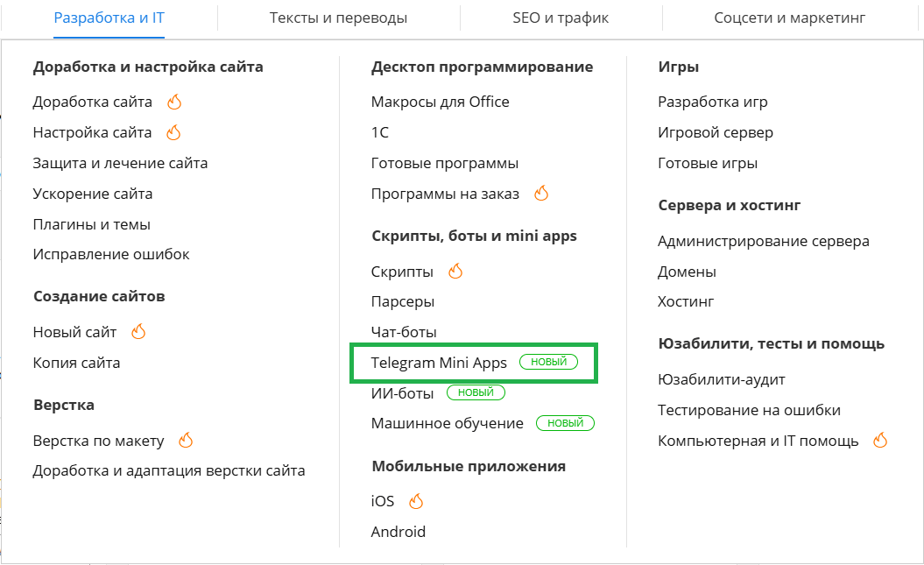This screenshot has height=565, width=924.
Task: Open the Telegram Mini Apps category
Action: pos(439,363)
